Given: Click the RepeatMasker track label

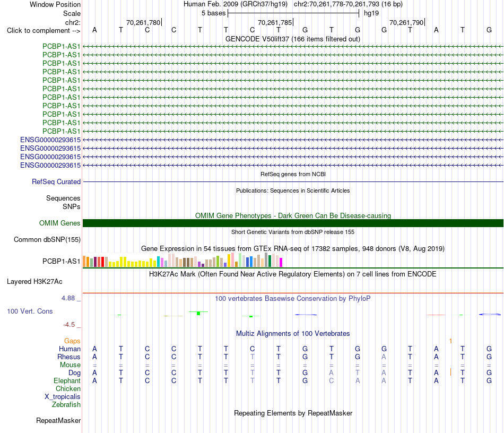Looking at the screenshot, I should click(58, 420).
